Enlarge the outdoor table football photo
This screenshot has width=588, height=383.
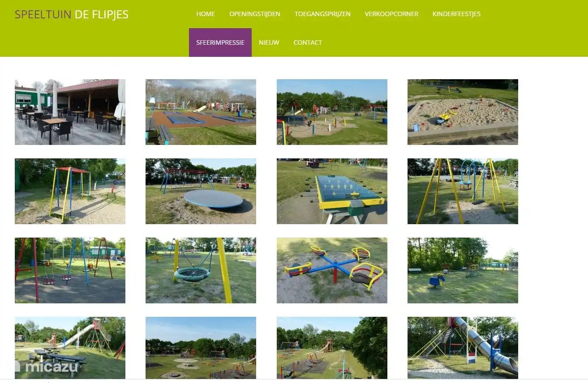[332, 191]
